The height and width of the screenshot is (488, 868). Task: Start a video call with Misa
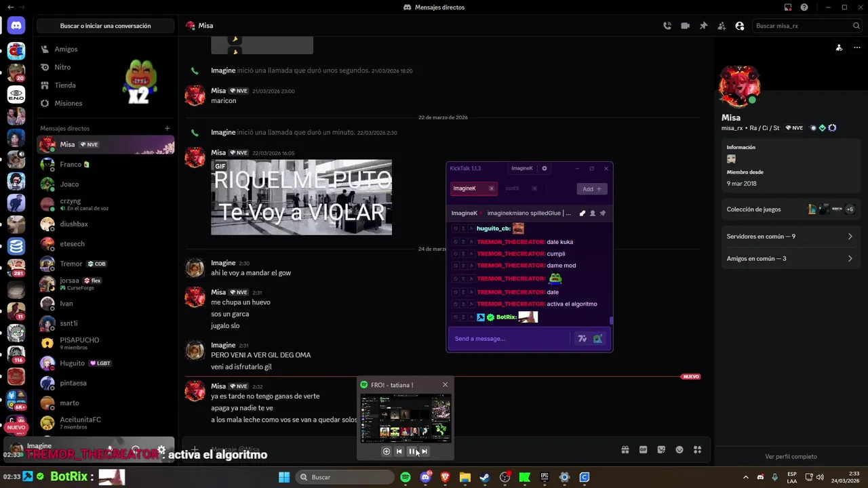(685, 26)
